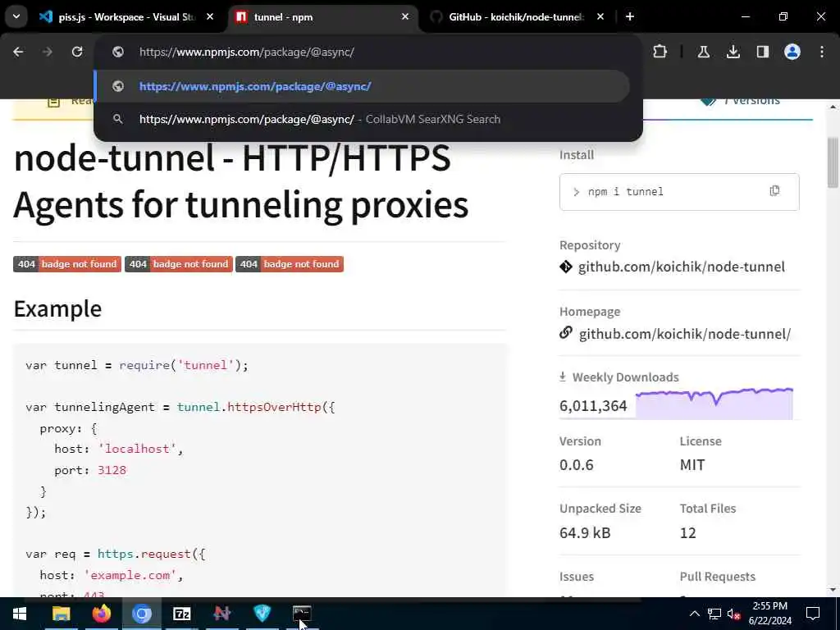Click the Example section heading
This screenshot has width=840, height=630.
pyautogui.click(x=57, y=309)
